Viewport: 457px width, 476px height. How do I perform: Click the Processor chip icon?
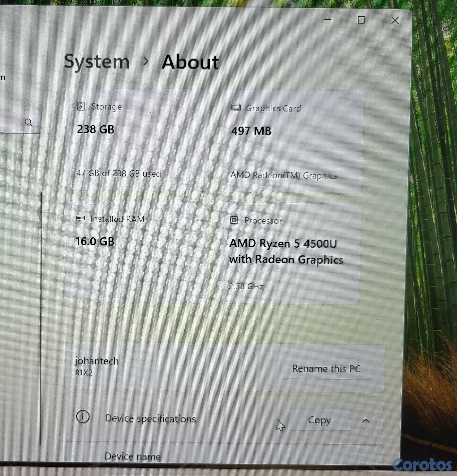pyautogui.click(x=234, y=220)
